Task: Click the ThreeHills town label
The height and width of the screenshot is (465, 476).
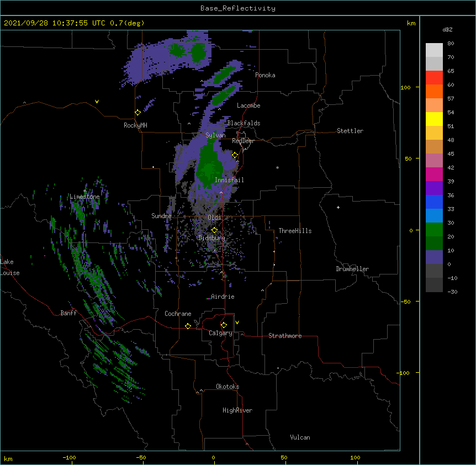Action: tap(295, 231)
